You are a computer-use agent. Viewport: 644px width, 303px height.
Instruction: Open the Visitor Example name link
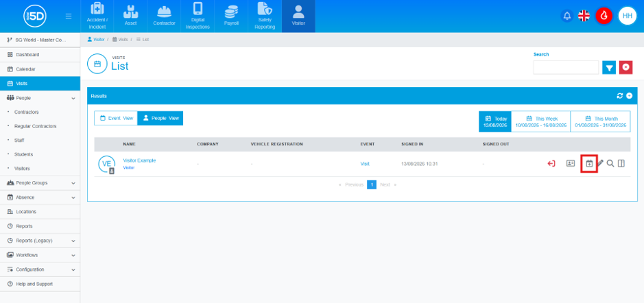[139, 160]
